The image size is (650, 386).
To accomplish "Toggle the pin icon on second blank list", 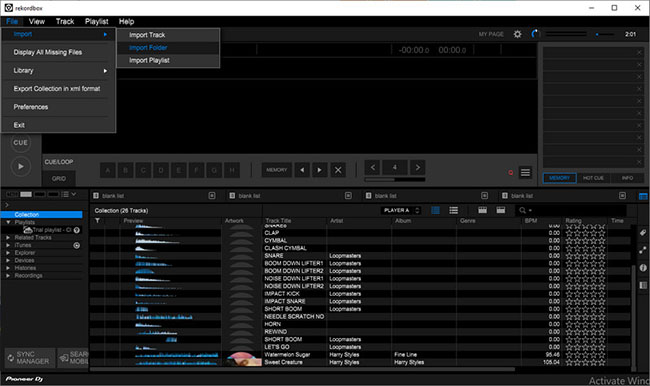I will pos(348,196).
